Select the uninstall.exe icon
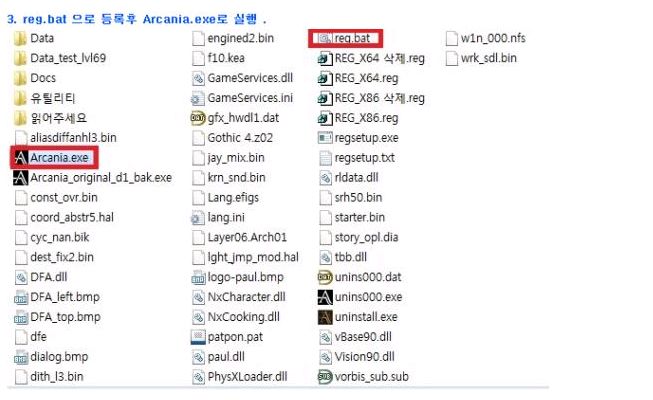This screenshot has height=400, width=653. tap(324, 317)
